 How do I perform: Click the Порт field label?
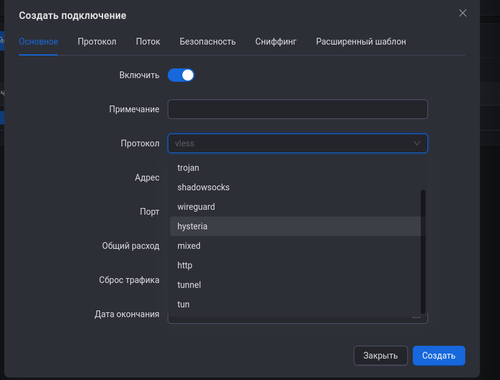click(149, 212)
